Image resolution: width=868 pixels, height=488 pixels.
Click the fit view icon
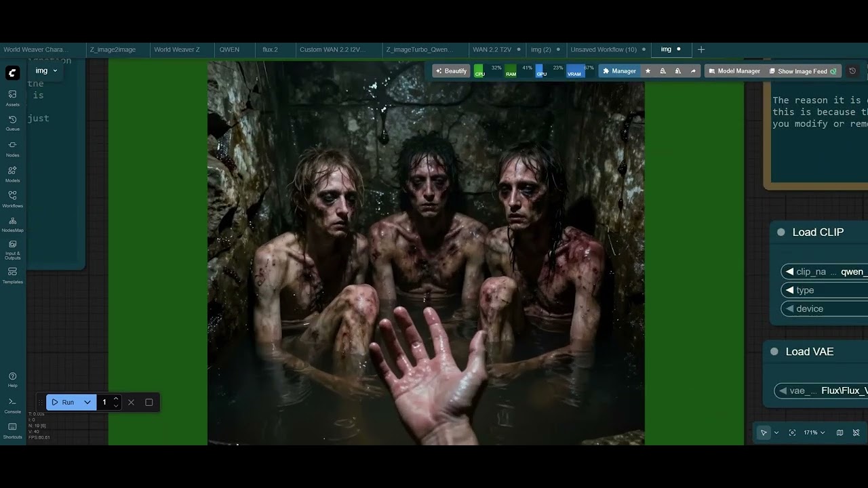coord(792,432)
